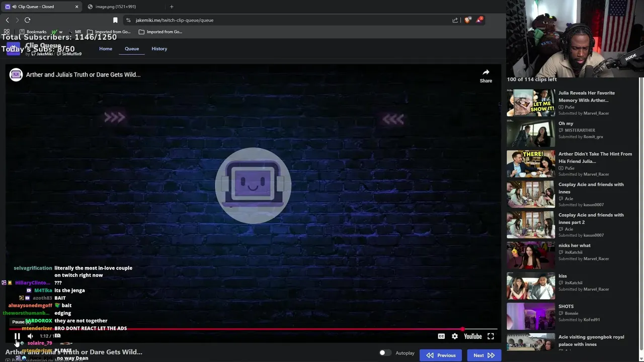Mute the video using the speaker icon

point(30,336)
